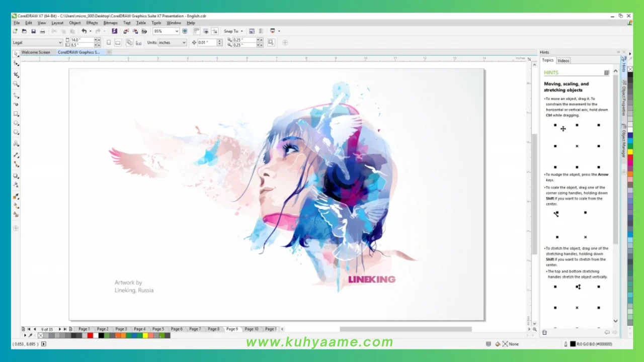Go to next page arrow
This screenshot has height=362, width=644.
(59, 329)
